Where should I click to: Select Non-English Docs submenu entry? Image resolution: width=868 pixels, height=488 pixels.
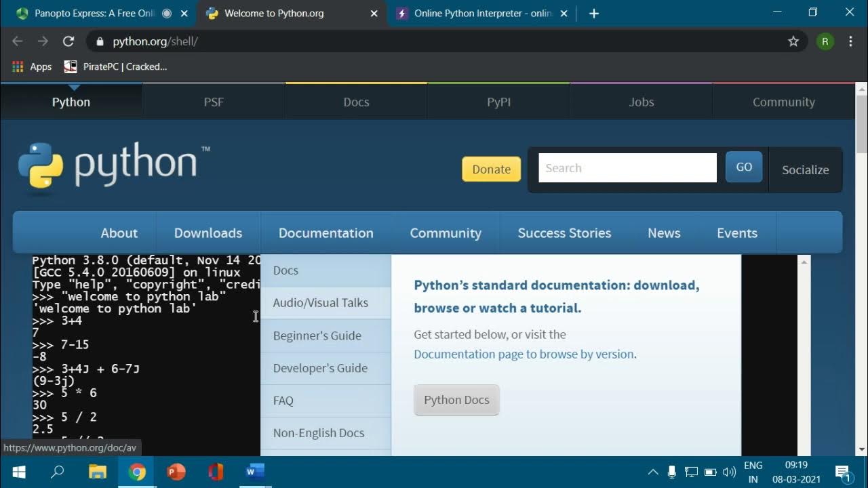tap(325, 433)
